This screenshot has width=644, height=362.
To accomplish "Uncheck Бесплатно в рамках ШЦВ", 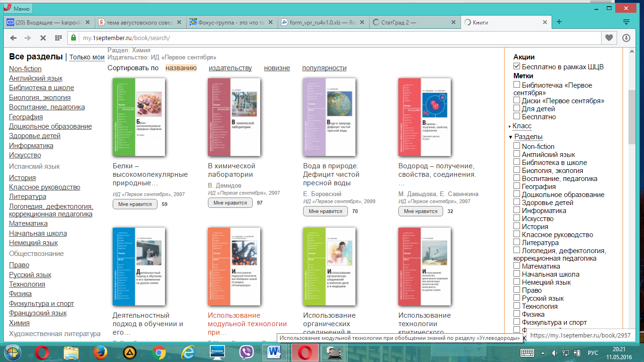I will click(x=517, y=66).
